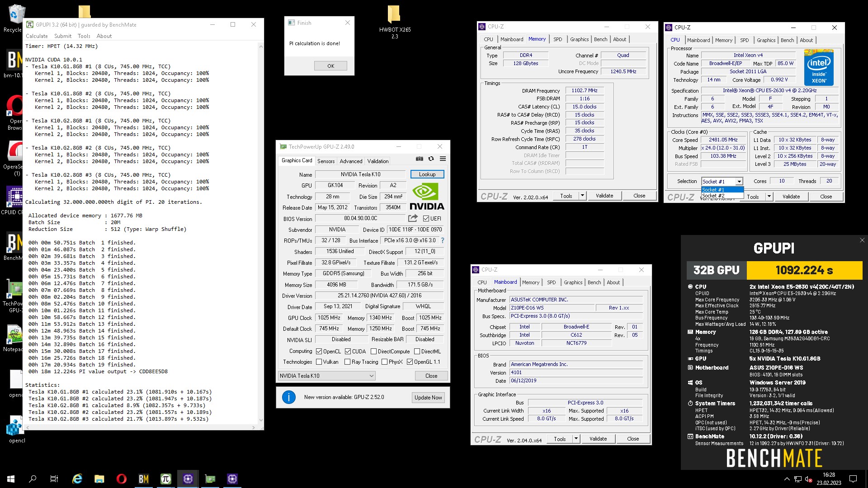Select Socket #2 in the dropdown list
Viewport: 868px width, 488px height.
coord(722,196)
